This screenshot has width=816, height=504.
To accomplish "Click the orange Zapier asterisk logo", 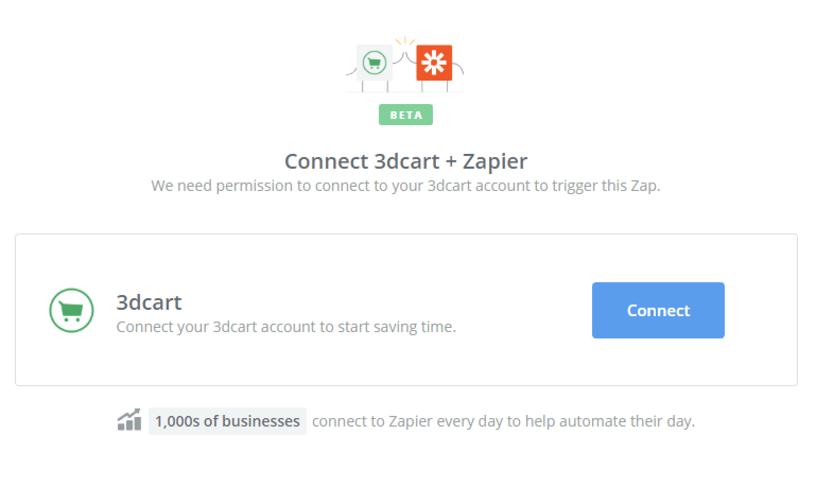I will [x=434, y=63].
